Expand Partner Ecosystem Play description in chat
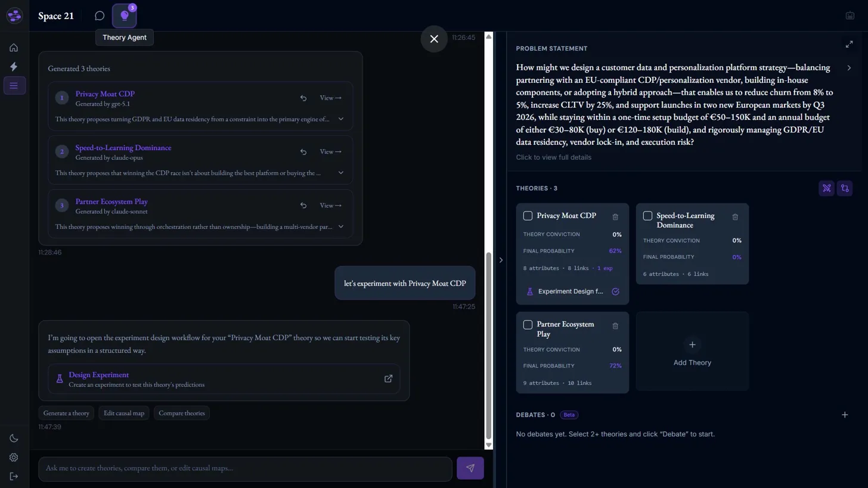 tap(341, 226)
